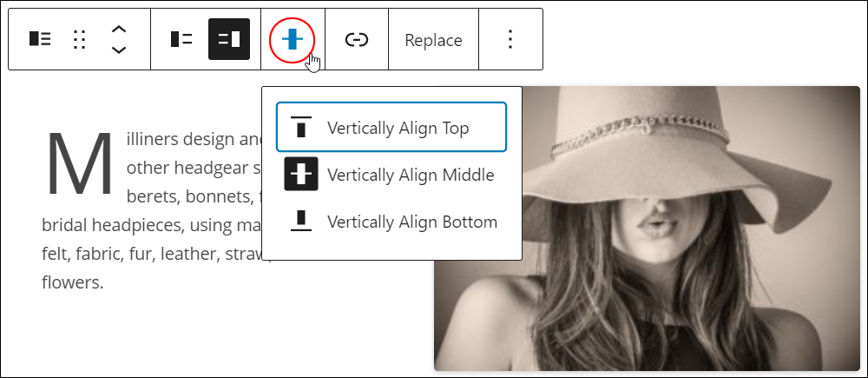The image size is (868, 378).
Task: Select the show media on left icon
Action: tap(181, 39)
